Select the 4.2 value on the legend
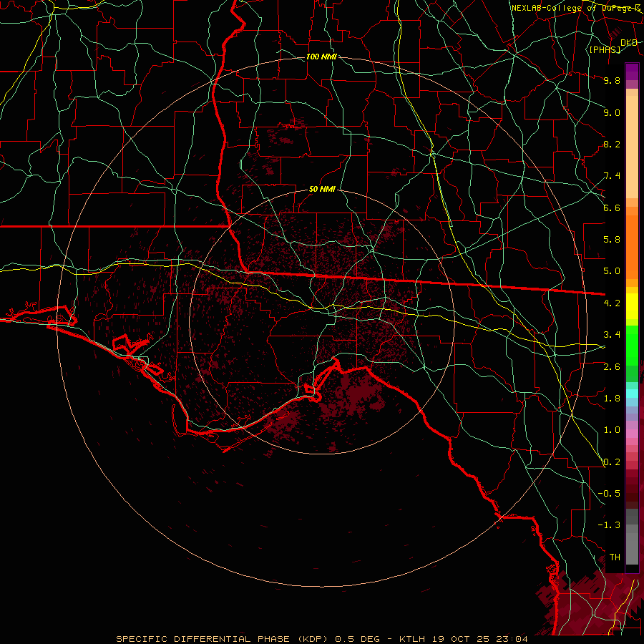This screenshot has width=644, height=644. coord(612,303)
